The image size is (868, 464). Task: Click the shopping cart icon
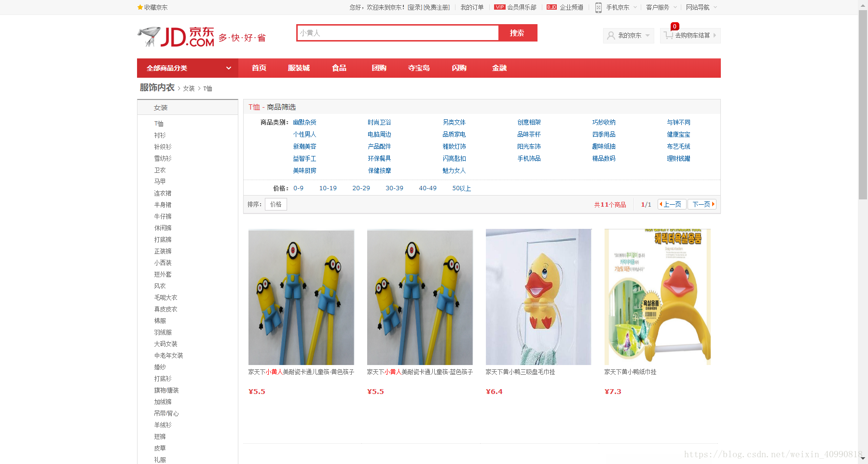668,35
